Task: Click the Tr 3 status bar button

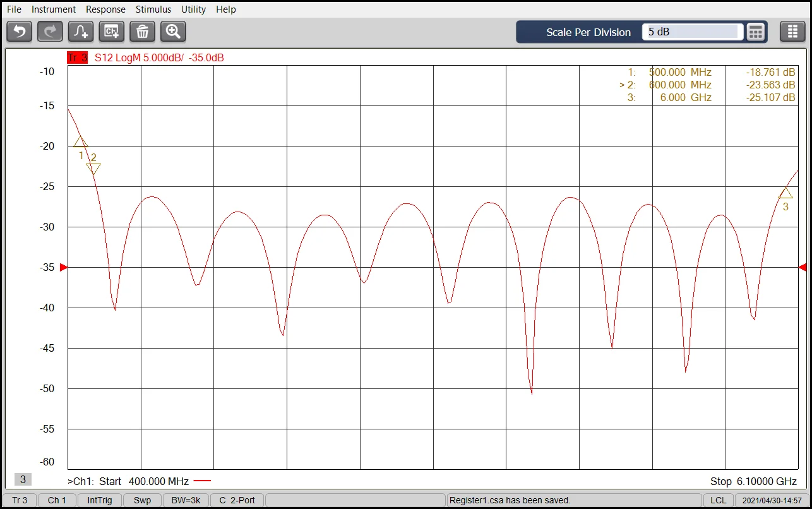Action: 20,500
